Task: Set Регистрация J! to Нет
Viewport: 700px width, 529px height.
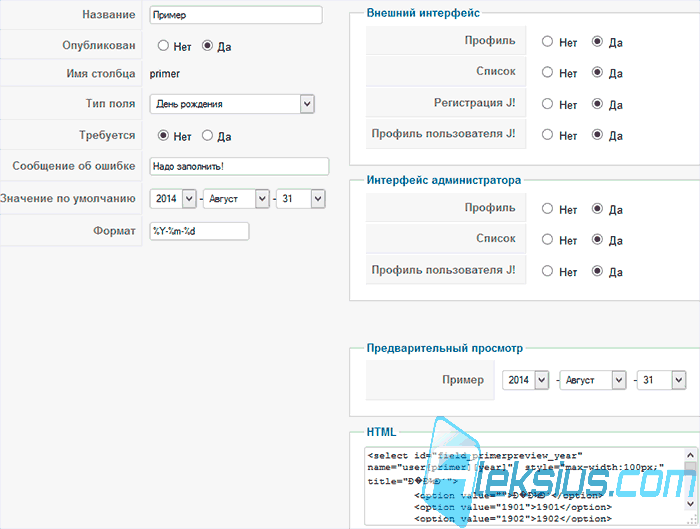Action: (x=547, y=104)
